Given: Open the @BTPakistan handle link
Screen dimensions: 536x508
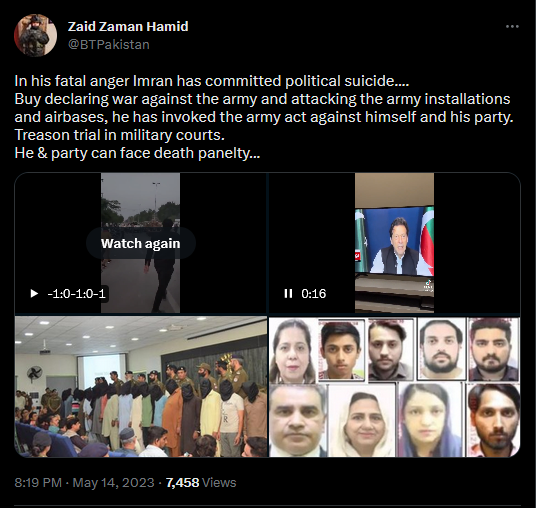Looking at the screenshot, I should pyautogui.click(x=109, y=45).
